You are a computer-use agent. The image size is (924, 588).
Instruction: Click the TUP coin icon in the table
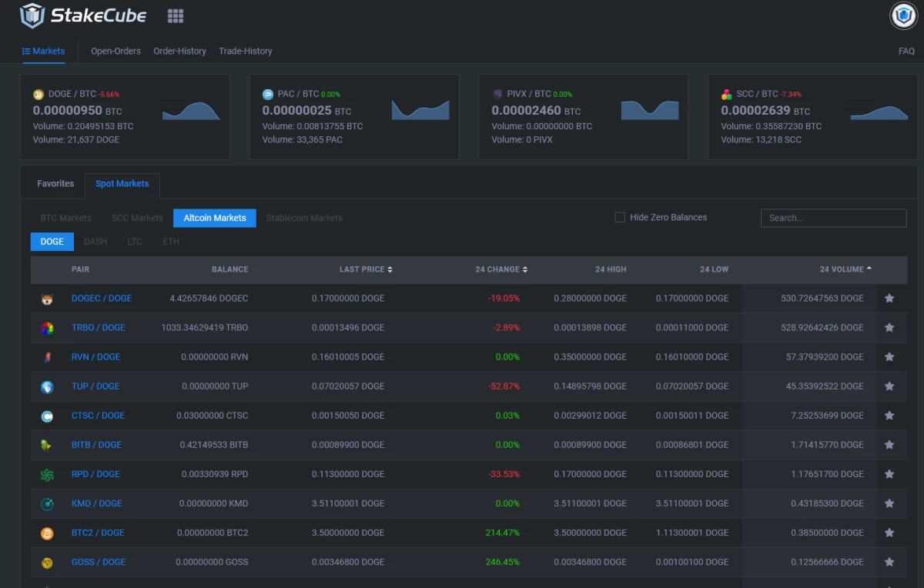tap(47, 386)
